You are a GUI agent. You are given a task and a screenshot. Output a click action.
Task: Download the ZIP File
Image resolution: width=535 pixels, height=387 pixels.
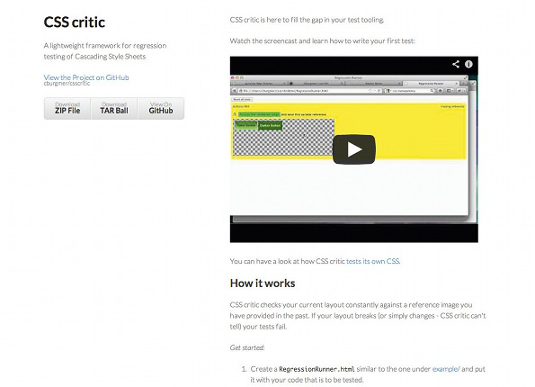point(68,108)
